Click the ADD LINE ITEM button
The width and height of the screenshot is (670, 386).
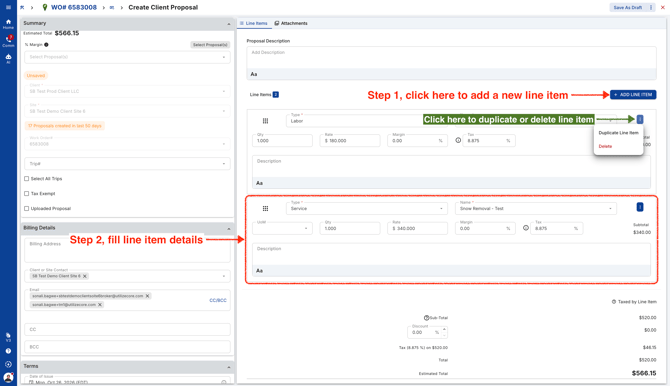[633, 94]
